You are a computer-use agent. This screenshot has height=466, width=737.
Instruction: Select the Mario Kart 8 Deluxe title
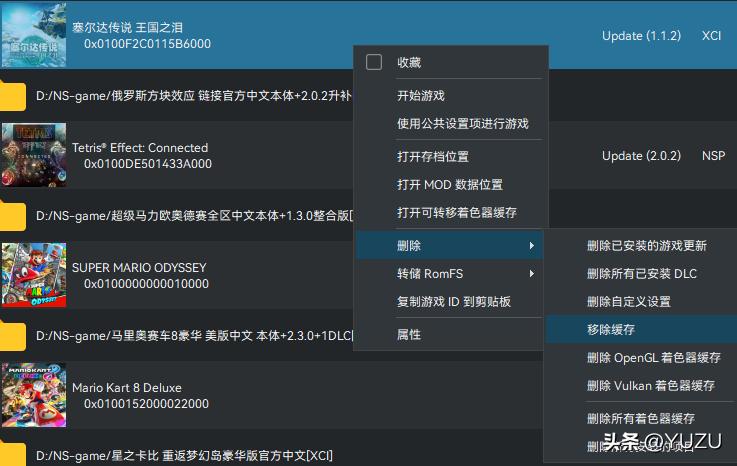127,387
